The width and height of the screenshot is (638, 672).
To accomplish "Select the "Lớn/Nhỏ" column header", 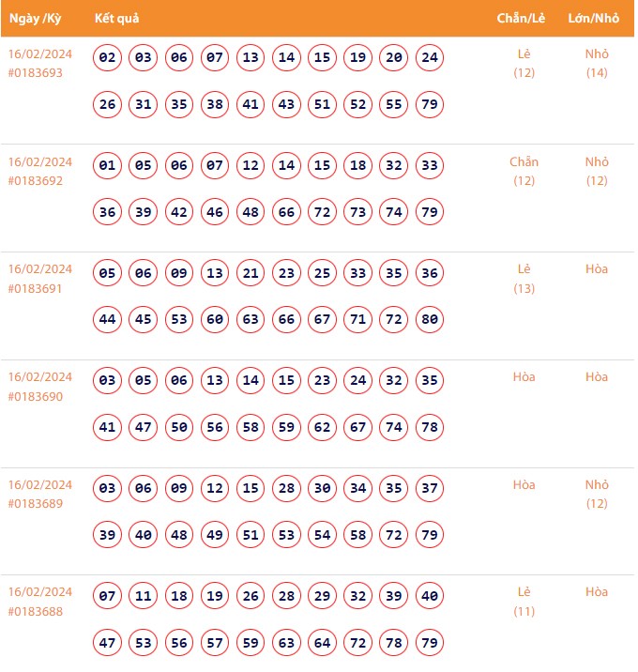I will [x=596, y=19].
